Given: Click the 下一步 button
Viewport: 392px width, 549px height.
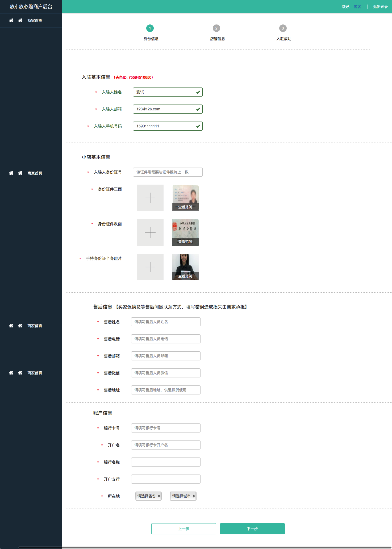Looking at the screenshot, I should point(252,529).
